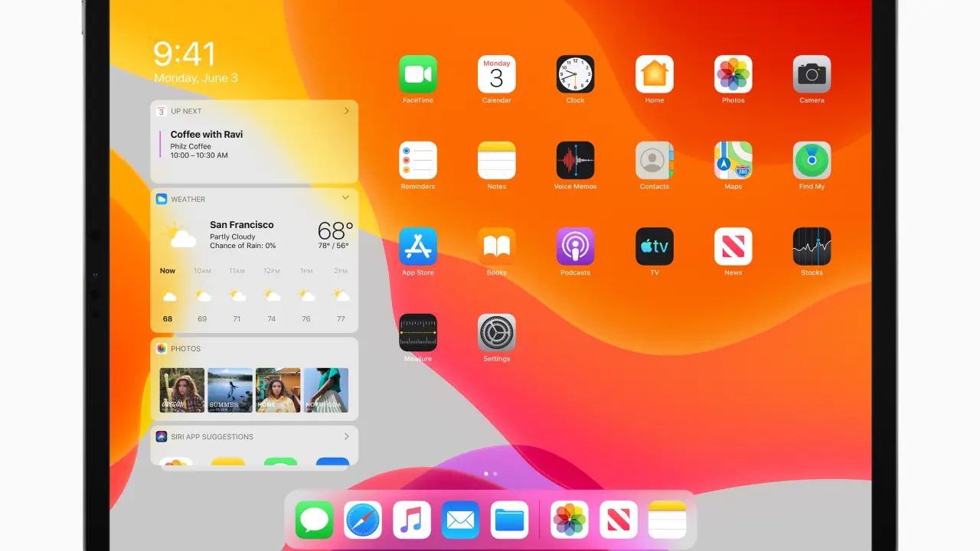Expand Siri App Suggestions widget

(x=346, y=436)
